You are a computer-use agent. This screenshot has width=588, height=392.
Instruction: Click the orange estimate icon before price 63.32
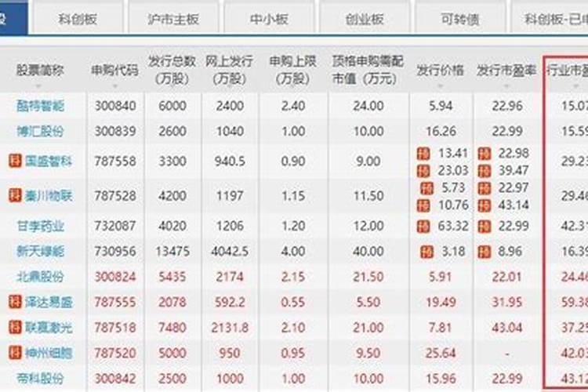[423, 227]
